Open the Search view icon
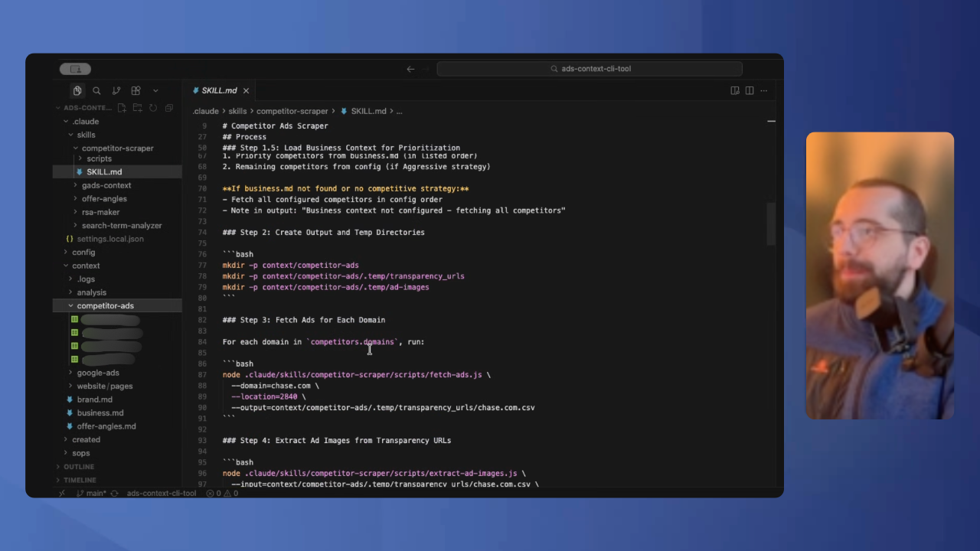 pos(96,90)
